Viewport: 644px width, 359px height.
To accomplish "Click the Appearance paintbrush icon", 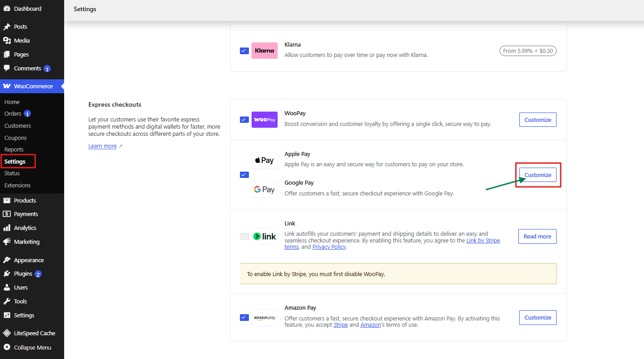I will [7, 260].
